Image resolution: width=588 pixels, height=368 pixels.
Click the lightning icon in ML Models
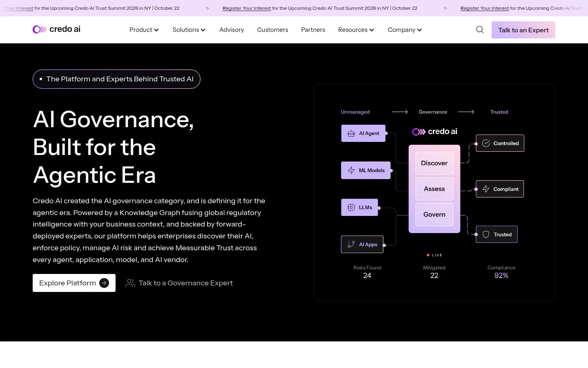click(x=351, y=171)
